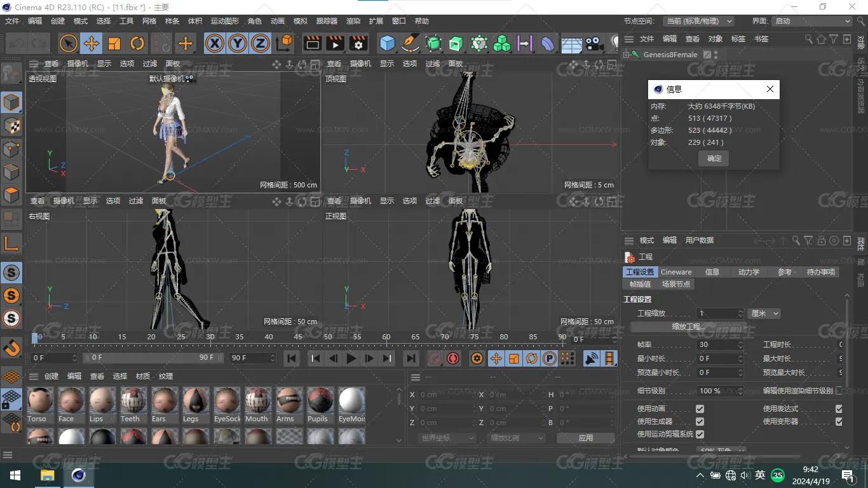Switch to the 动力学 tab
The height and width of the screenshot is (488, 868).
[749, 272]
